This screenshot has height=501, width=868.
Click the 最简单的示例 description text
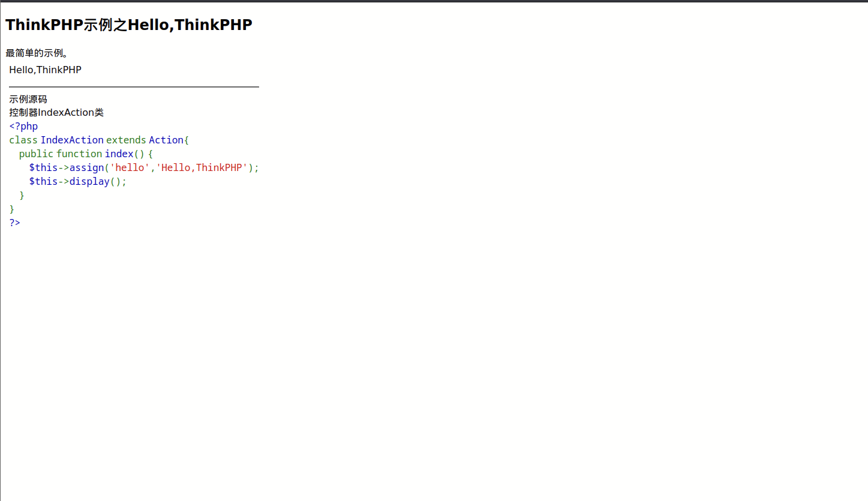[37, 53]
